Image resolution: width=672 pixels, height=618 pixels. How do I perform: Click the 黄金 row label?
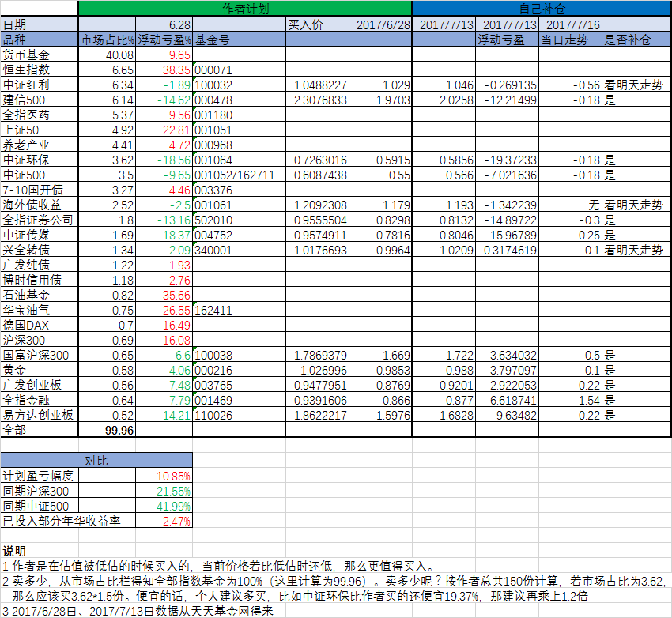coord(39,369)
